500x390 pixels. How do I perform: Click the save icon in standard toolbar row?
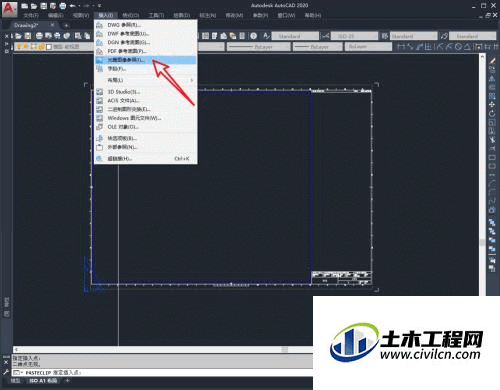[x=28, y=36]
